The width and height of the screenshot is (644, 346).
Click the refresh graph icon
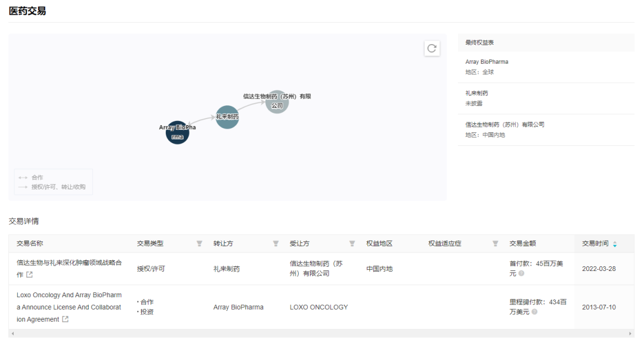pyautogui.click(x=432, y=49)
